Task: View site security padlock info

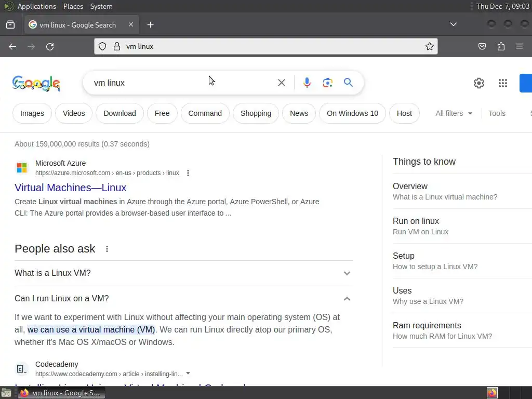Action: click(x=117, y=46)
